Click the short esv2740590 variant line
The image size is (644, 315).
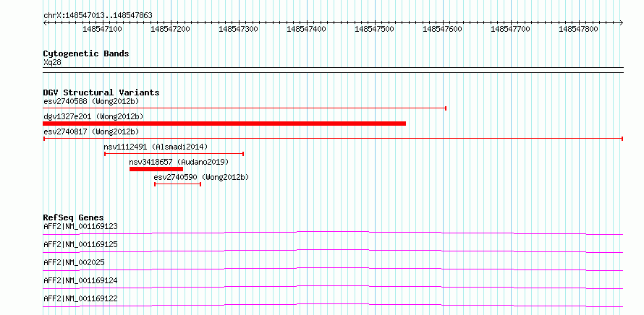tap(177, 184)
